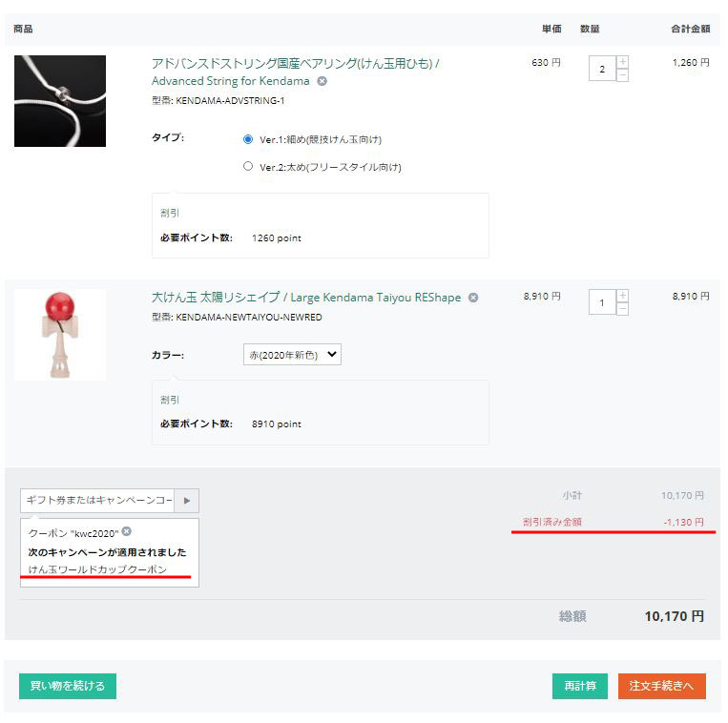Decrease Large Kendama quantity with minus
Viewport: 728px width, 723px height.
pyautogui.click(x=622, y=309)
